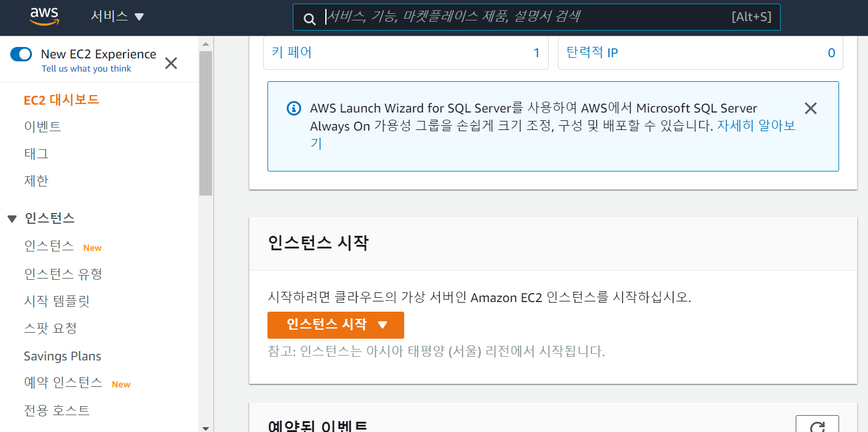
Task: Open Savings Plans in sidebar
Action: pyautogui.click(x=63, y=356)
